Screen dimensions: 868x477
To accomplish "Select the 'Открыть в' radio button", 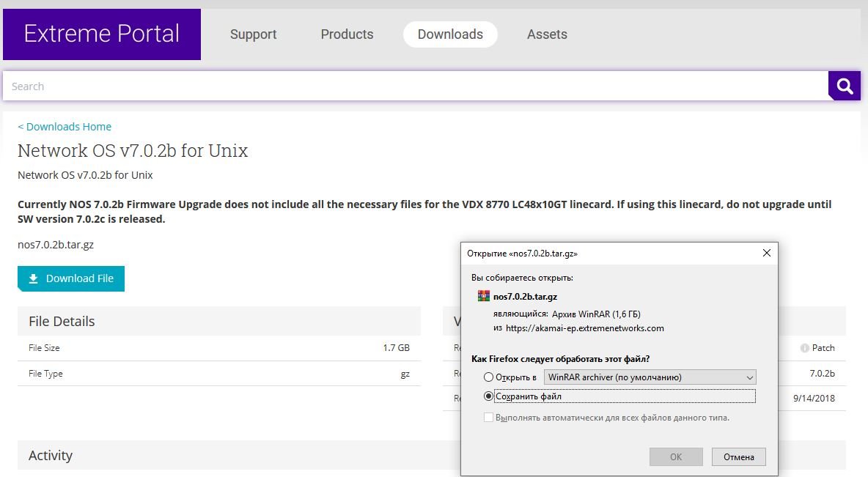I will click(488, 377).
